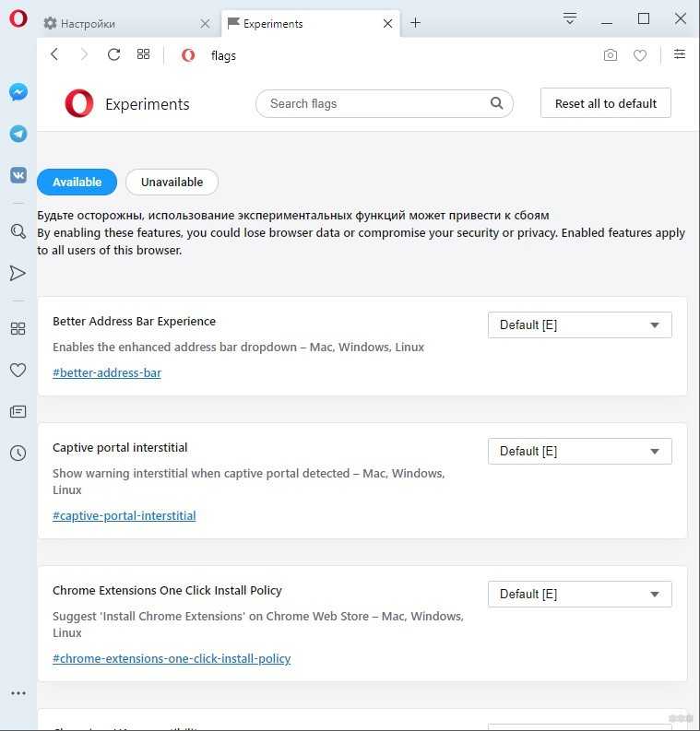Image resolution: width=700 pixels, height=731 pixels.
Task: Expand the Captive portal interstitial dropdown
Action: (x=580, y=452)
